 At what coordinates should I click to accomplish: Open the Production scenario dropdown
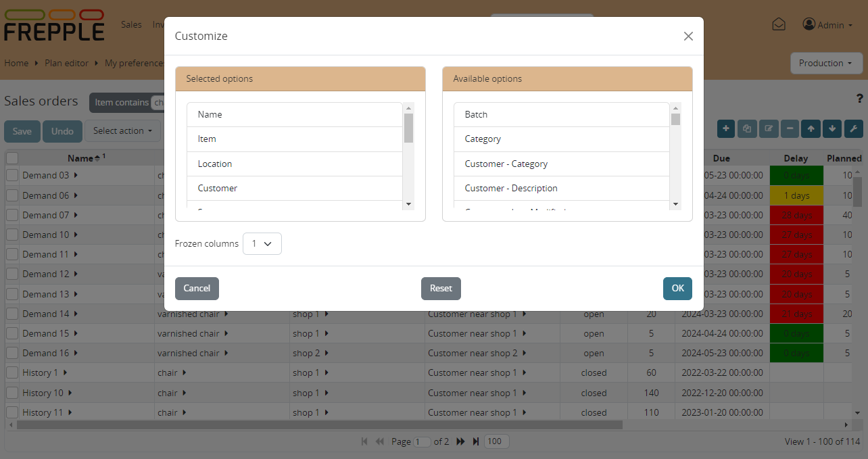(x=826, y=63)
